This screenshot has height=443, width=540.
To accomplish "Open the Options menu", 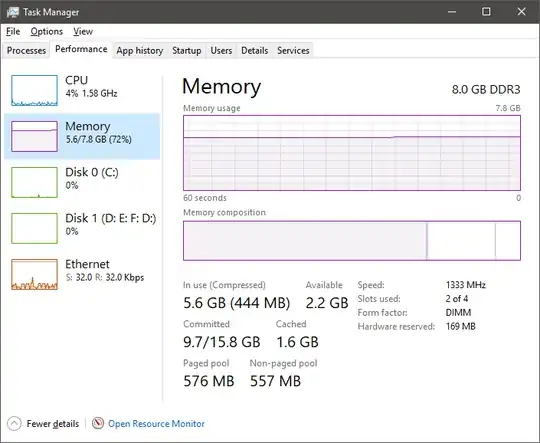I will click(46, 31).
